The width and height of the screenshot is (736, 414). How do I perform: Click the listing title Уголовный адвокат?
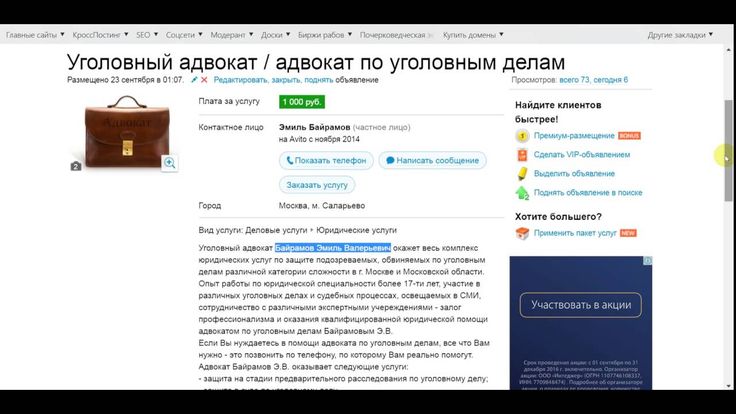click(x=315, y=62)
